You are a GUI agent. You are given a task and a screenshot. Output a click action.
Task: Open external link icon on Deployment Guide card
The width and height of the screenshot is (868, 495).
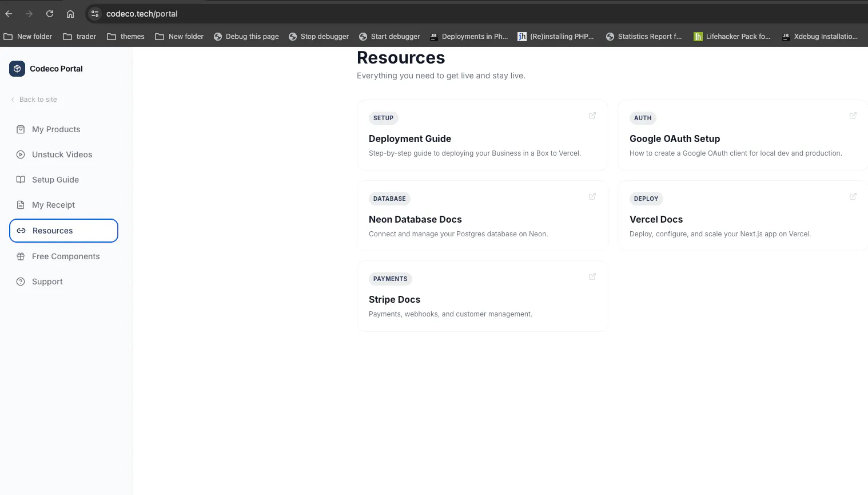592,116
